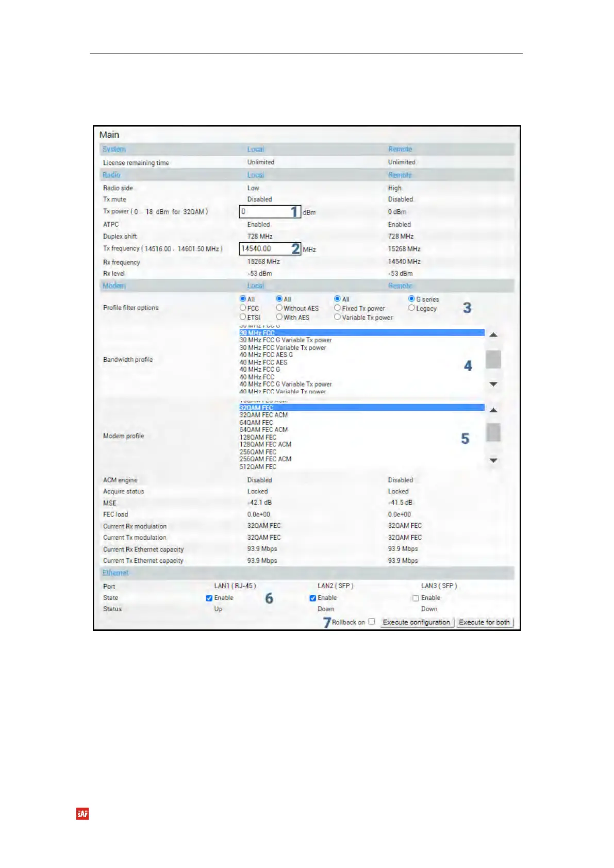The width and height of the screenshot is (614, 868).
Task: Click the Execute configuration button
Action: 416,623
